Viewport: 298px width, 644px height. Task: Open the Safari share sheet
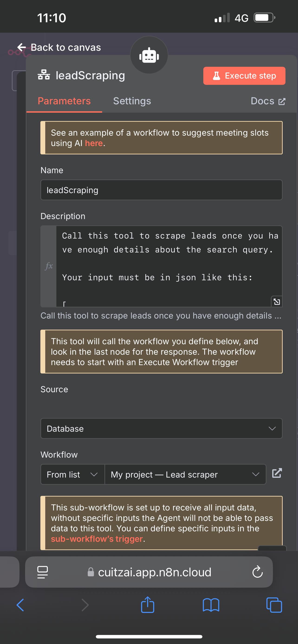pyautogui.click(x=147, y=605)
